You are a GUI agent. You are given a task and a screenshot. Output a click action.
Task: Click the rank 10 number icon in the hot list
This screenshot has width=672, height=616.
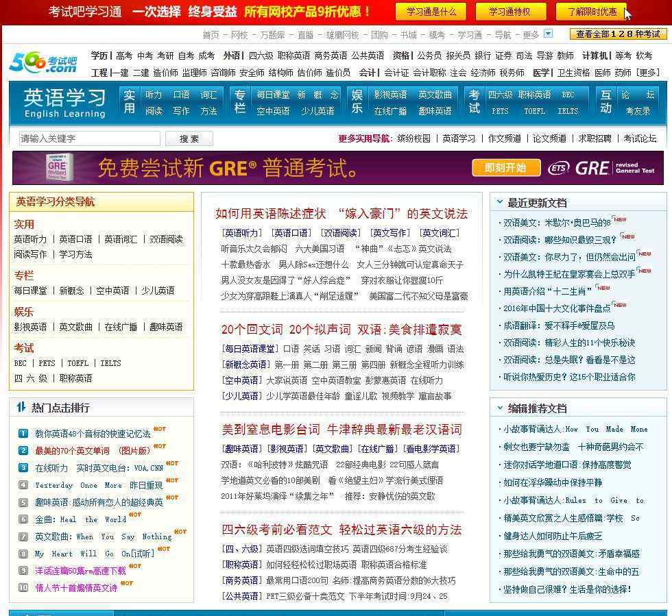(x=23, y=587)
